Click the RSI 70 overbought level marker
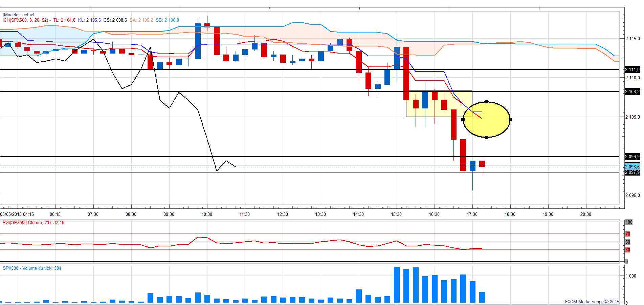Screen dimensions: 644x305 click(x=628, y=234)
